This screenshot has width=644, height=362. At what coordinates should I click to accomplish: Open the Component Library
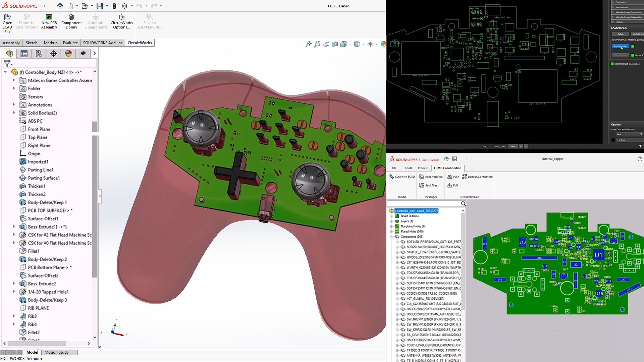[x=71, y=22]
